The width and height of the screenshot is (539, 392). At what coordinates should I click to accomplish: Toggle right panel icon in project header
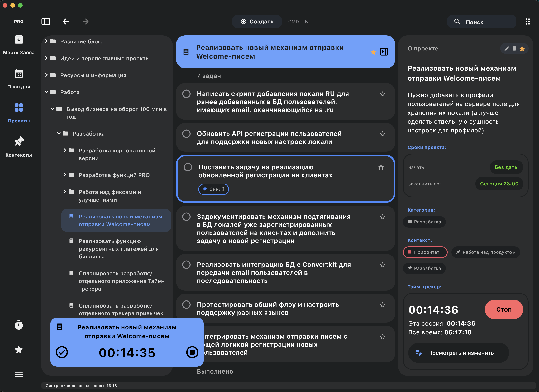coord(384,52)
